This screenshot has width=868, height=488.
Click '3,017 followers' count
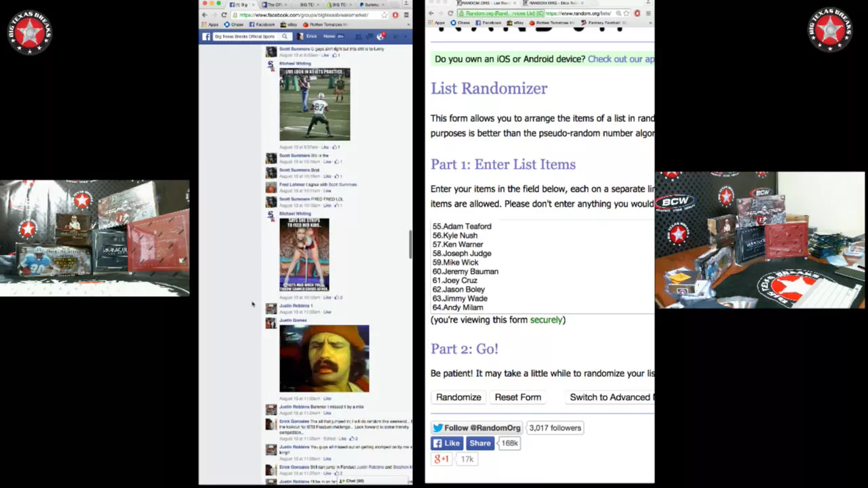tap(555, 428)
